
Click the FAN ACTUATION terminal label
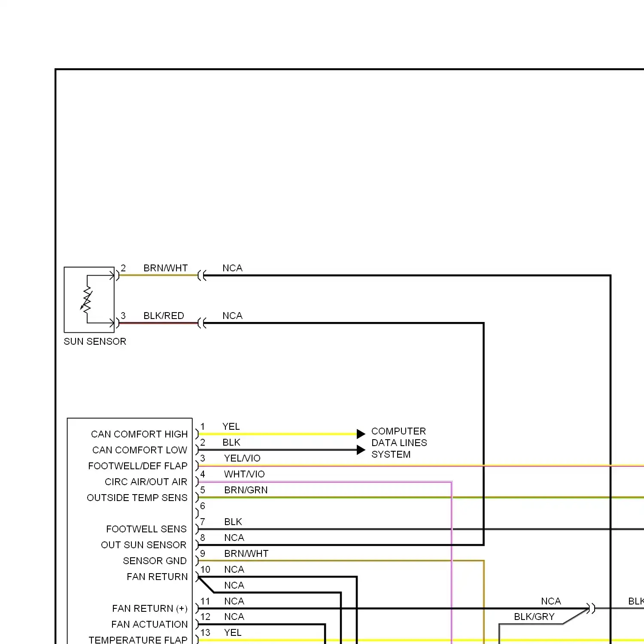(149, 624)
